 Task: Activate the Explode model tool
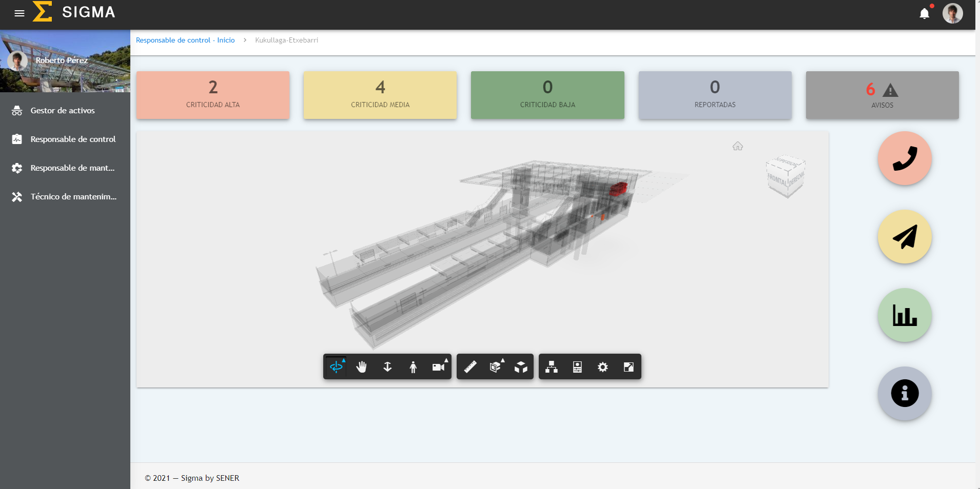click(520, 366)
